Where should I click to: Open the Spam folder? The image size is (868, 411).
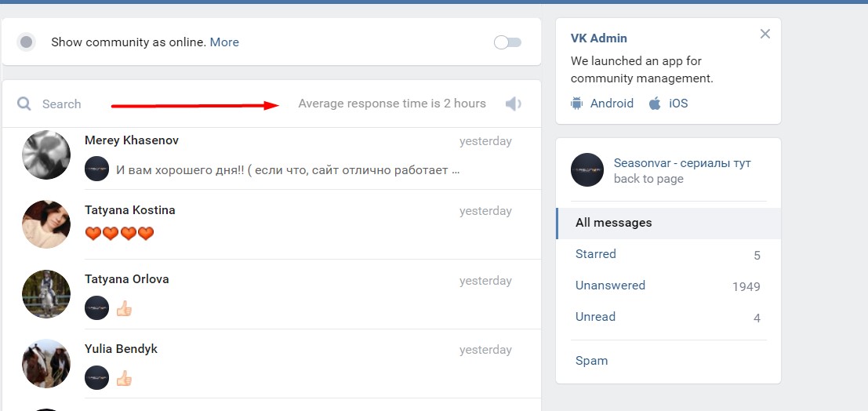tap(592, 361)
